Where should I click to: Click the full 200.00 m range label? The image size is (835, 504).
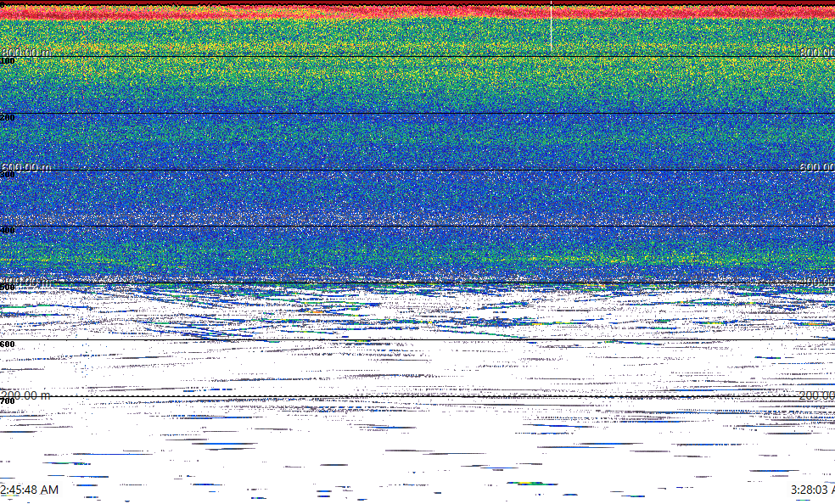(x=25, y=395)
